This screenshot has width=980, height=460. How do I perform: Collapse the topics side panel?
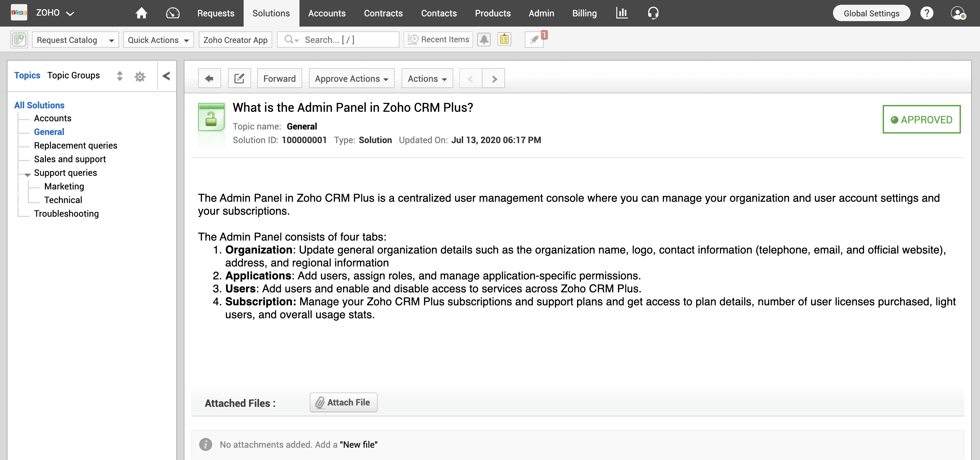click(166, 76)
